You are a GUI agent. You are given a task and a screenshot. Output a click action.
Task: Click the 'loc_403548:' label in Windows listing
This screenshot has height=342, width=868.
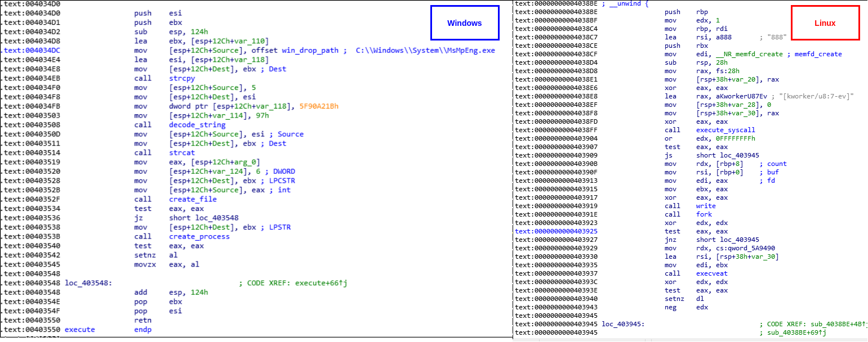[88, 283]
